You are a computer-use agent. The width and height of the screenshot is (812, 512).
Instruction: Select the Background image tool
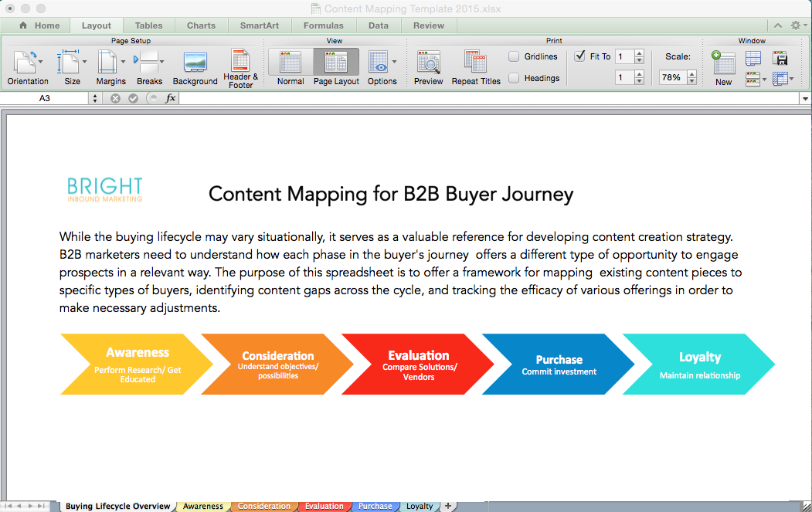(195, 68)
